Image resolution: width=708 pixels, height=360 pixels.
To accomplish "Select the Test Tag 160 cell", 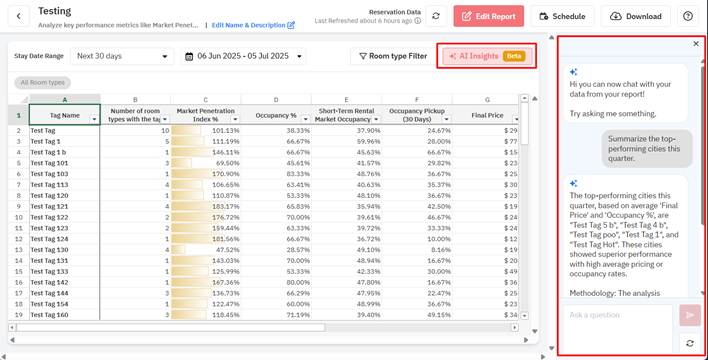I will [65, 315].
